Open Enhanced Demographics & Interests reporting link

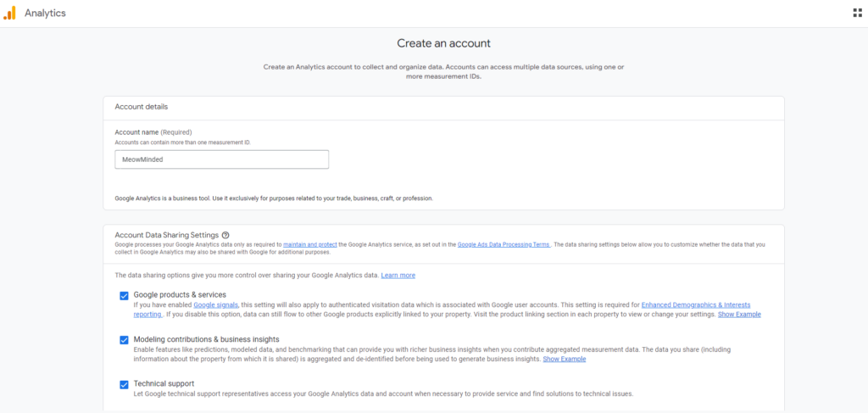pos(695,304)
